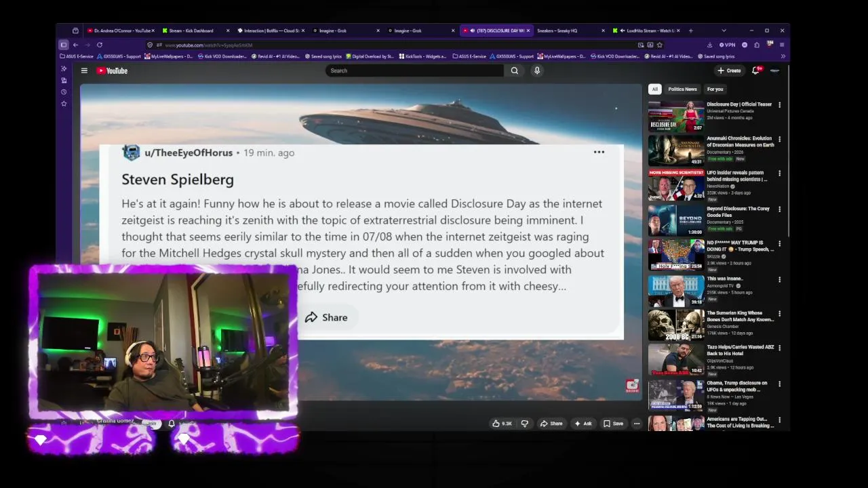Screen dimensions: 868x488
Task: Open the YouTube account avatar menu
Action: pyautogui.click(x=775, y=70)
